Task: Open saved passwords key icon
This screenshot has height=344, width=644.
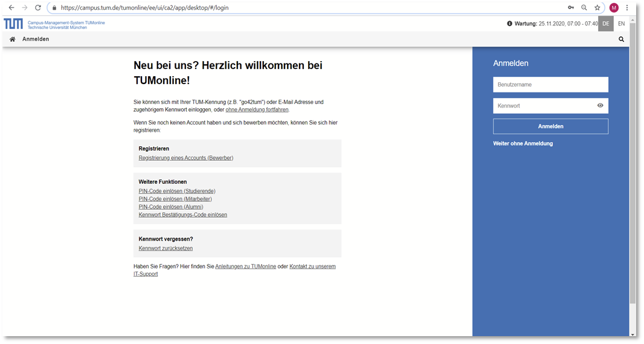Action: [571, 8]
